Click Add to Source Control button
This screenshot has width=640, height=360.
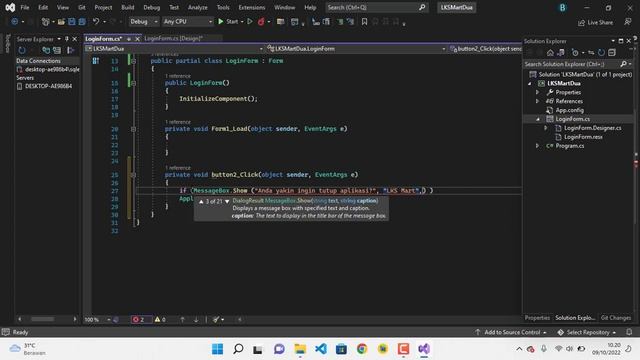tap(511, 332)
